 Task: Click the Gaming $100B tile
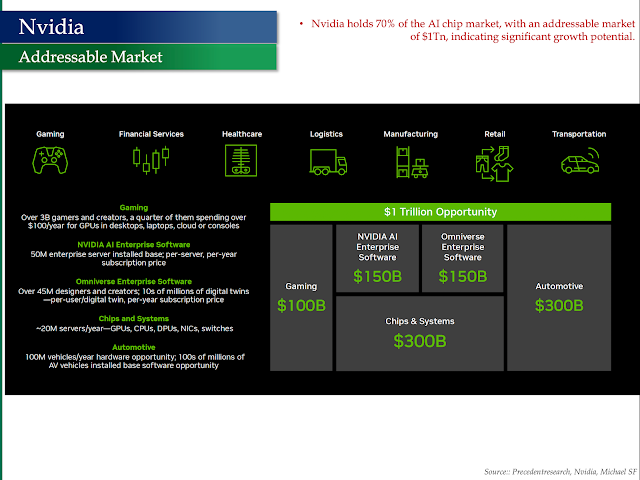(301, 298)
